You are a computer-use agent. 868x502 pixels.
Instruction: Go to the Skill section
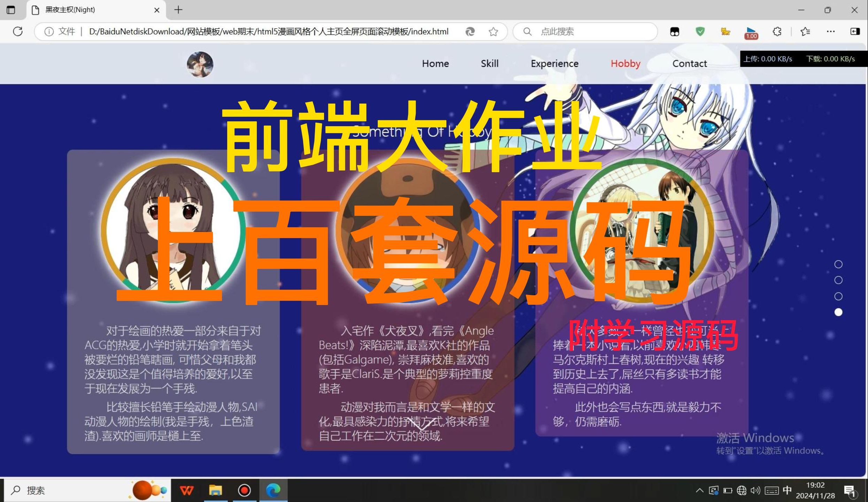tap(490, 63)
